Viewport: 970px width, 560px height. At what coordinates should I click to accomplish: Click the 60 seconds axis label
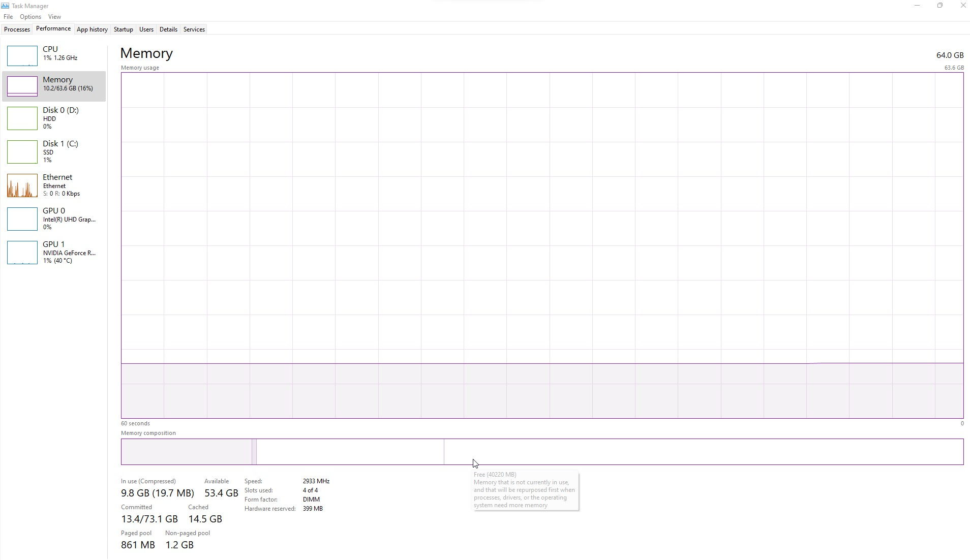tap(135, 423)
